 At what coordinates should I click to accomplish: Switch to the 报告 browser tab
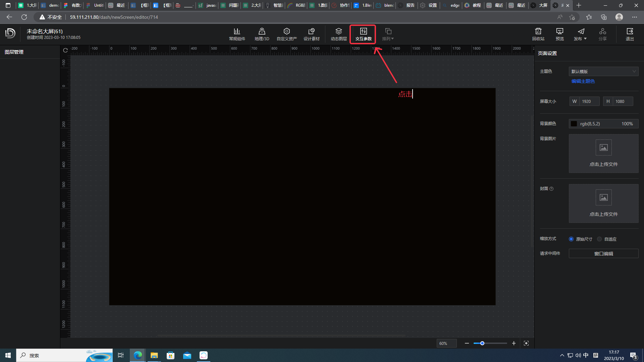[x=407, y=5]
